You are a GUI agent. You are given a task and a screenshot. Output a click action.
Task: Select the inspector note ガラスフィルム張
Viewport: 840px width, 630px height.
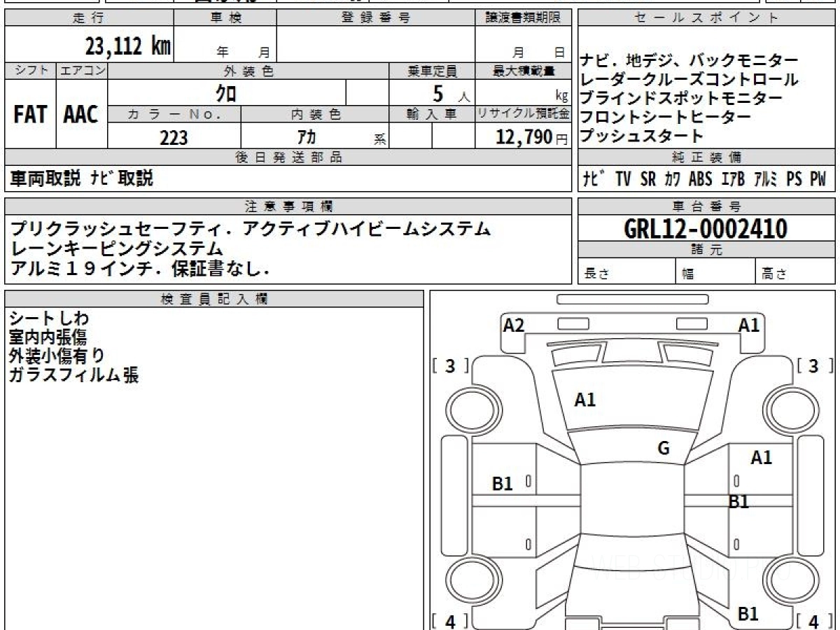[74, 374]
